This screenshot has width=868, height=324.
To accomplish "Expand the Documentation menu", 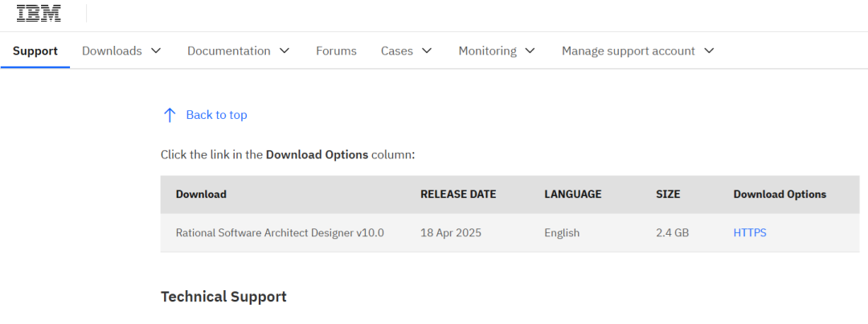I will [x=239, y=51].
